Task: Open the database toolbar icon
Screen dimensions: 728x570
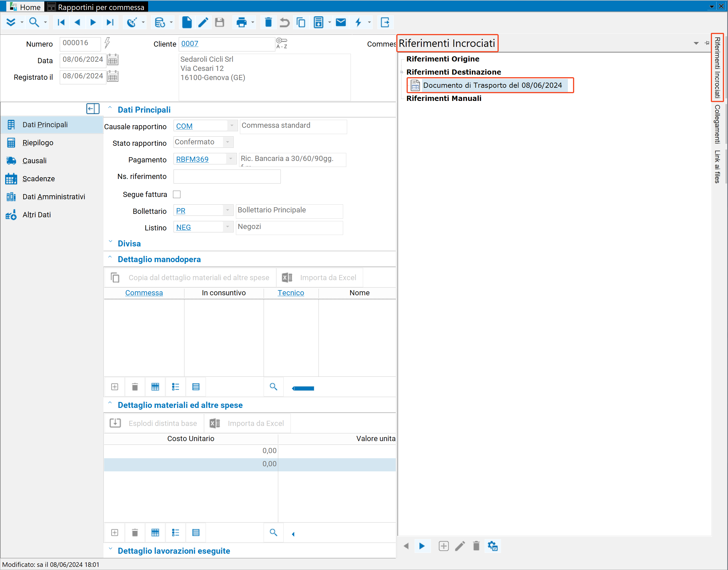Action: point(160,22)
